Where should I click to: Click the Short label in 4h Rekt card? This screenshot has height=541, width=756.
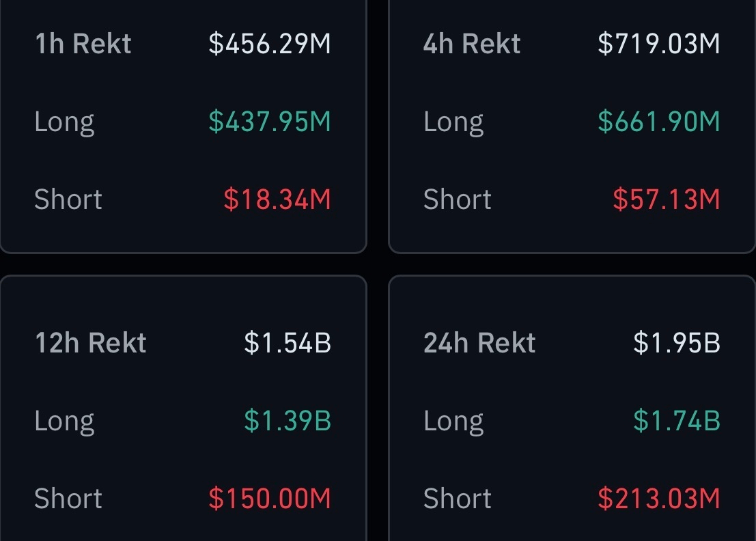[x=457, y=199]
